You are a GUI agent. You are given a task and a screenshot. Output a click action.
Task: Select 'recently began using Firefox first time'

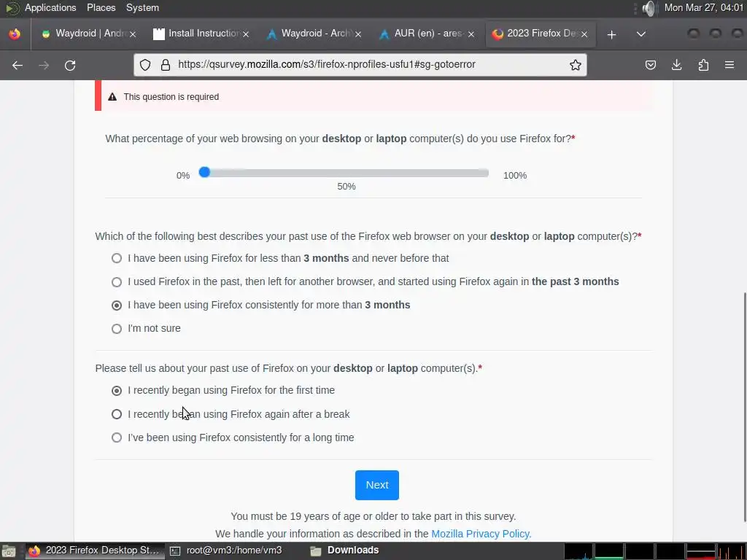[117, 391]
